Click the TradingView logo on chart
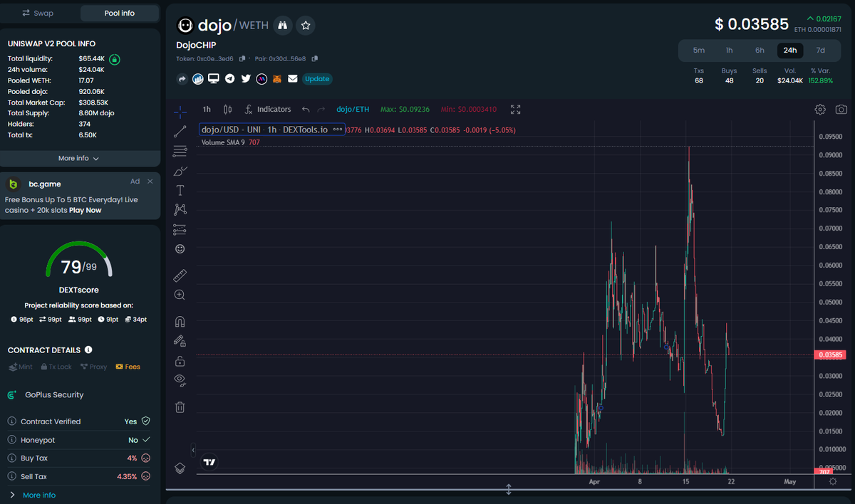Image resolution: width=855 pixels, height=504 pixels. 209,462
